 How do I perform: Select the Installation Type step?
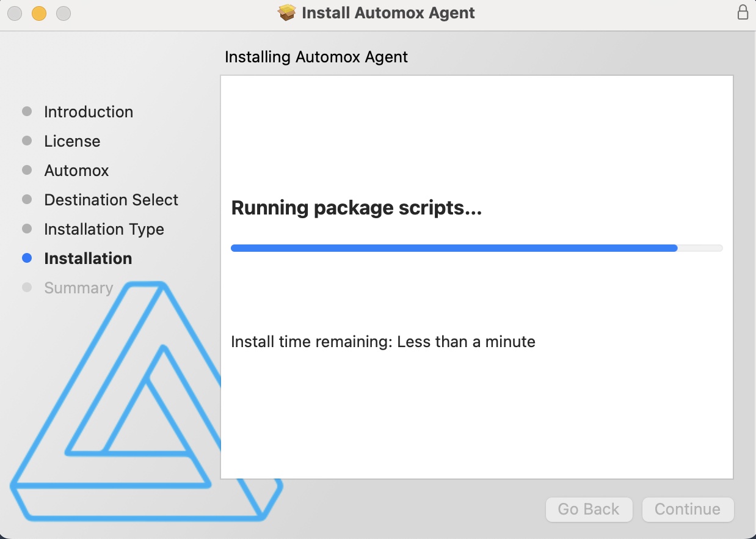(104, 229)
